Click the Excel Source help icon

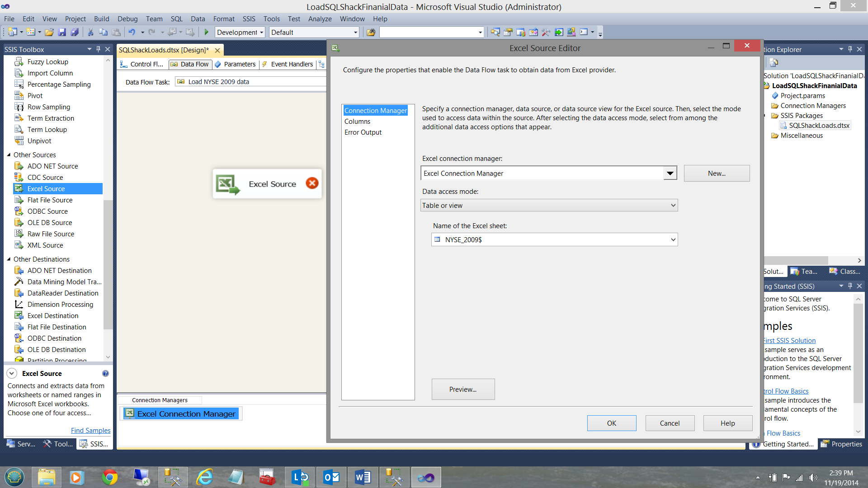[x=105, y=374]
